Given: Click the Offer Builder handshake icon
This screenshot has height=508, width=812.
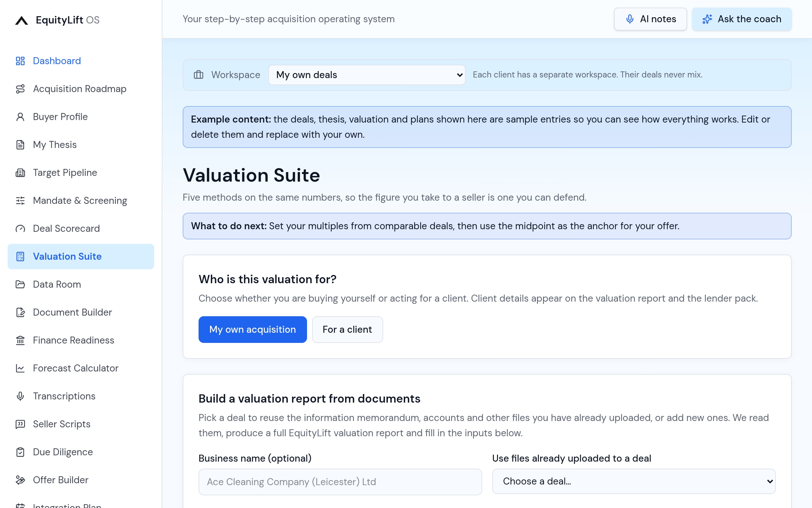Looking at the screenshot, I should click(x=20, y=480).
